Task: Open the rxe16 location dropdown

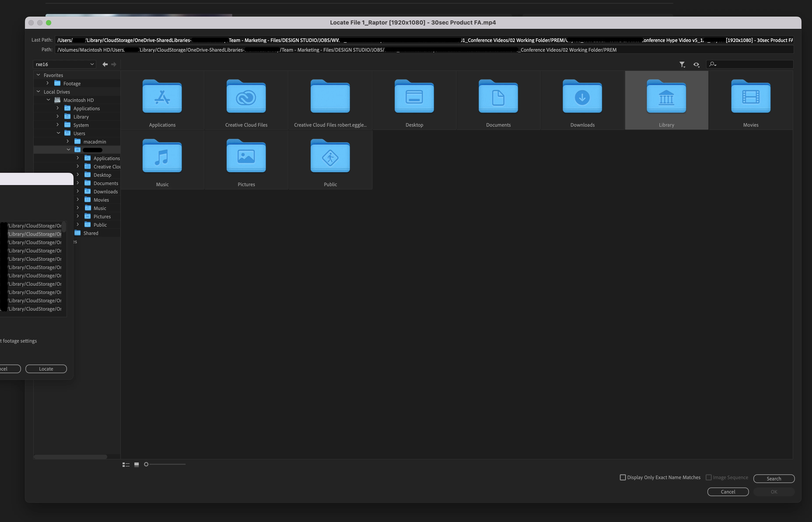Action: coord(64,64)
